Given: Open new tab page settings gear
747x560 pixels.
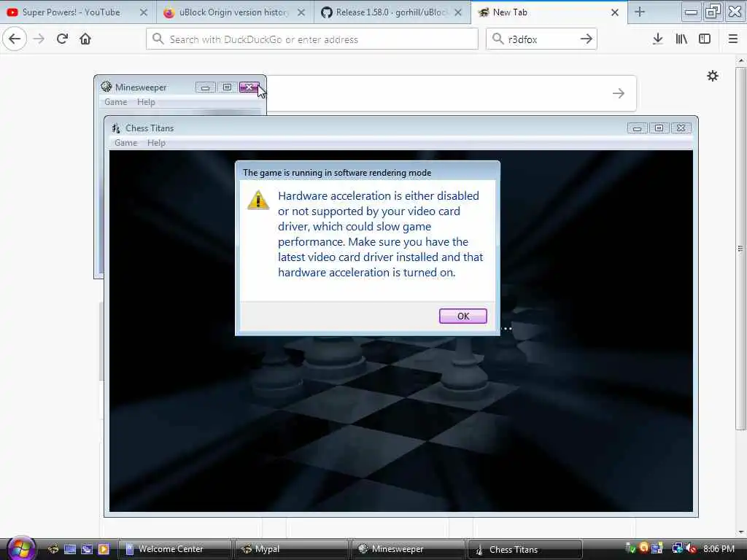Looking at the screenshot, I should pos(712,76).
